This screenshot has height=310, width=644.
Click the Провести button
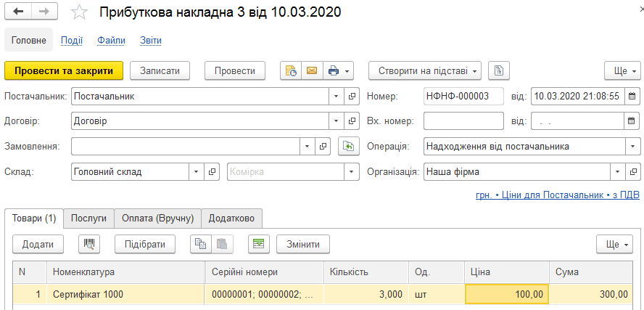235,70
